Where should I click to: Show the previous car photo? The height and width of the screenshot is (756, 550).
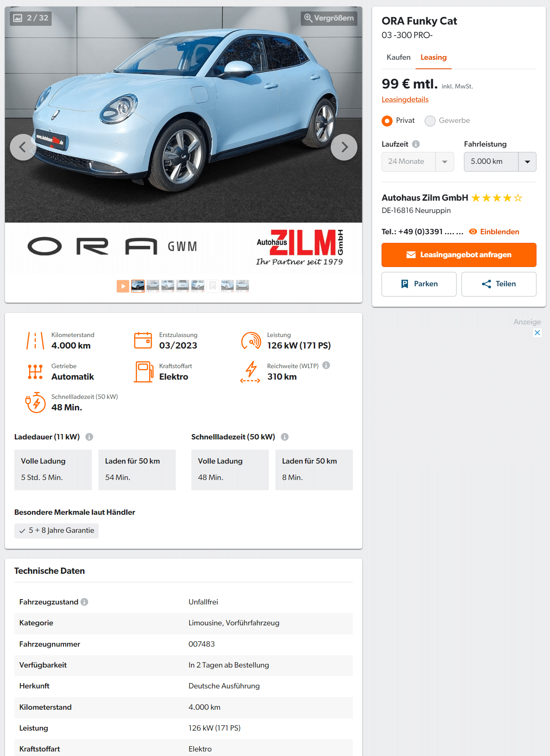coord(23,147)
